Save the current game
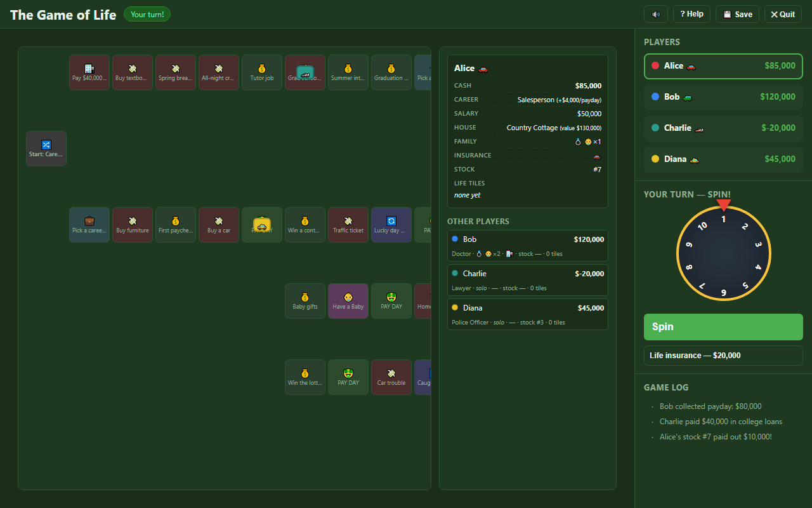 (737, 14)
